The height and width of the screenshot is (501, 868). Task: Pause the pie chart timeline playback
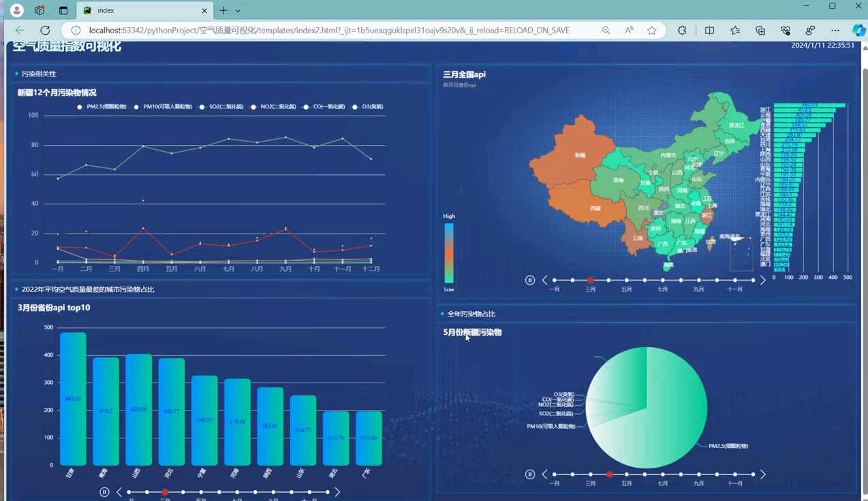(x=530, y=474)
